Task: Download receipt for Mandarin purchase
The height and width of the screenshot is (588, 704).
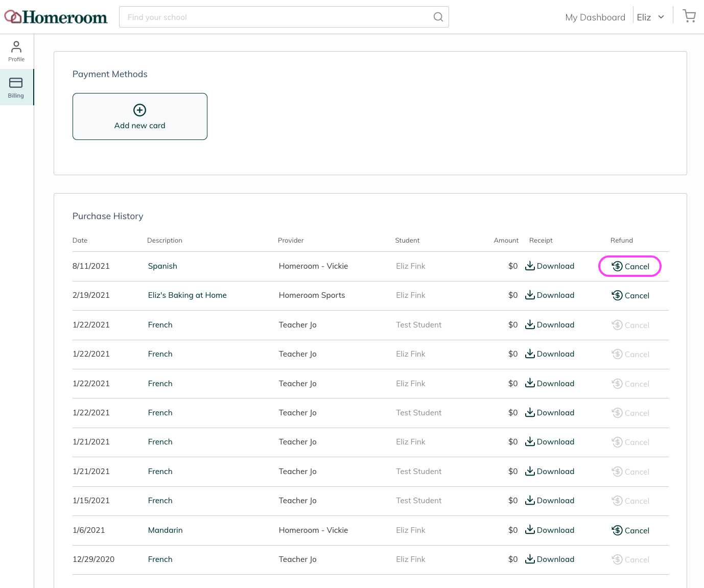Action: [x=550, y=530]
